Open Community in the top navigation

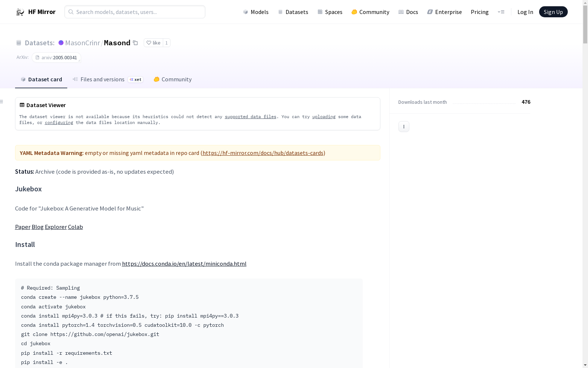click(370, 12)
